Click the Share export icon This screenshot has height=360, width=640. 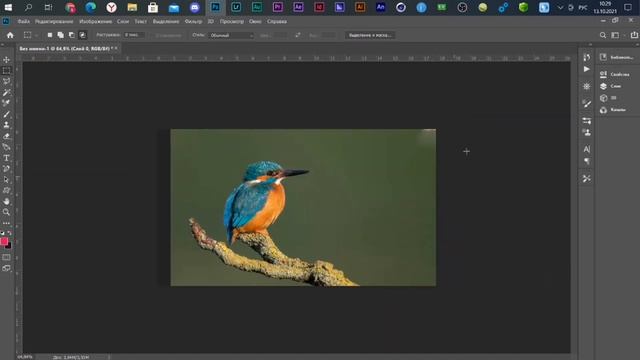tap(634, 36)
